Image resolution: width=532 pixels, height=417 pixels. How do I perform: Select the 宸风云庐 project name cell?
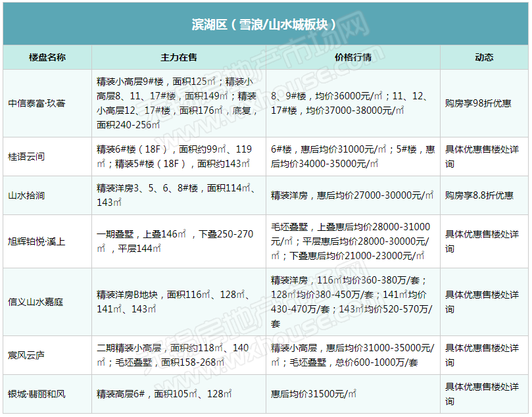(x=26, y=355)
